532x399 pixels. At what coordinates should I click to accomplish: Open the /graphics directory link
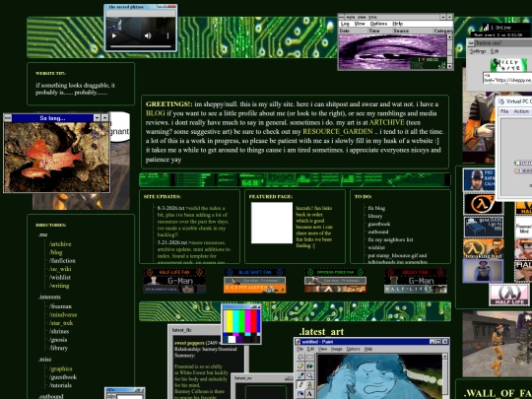[60, 368]
